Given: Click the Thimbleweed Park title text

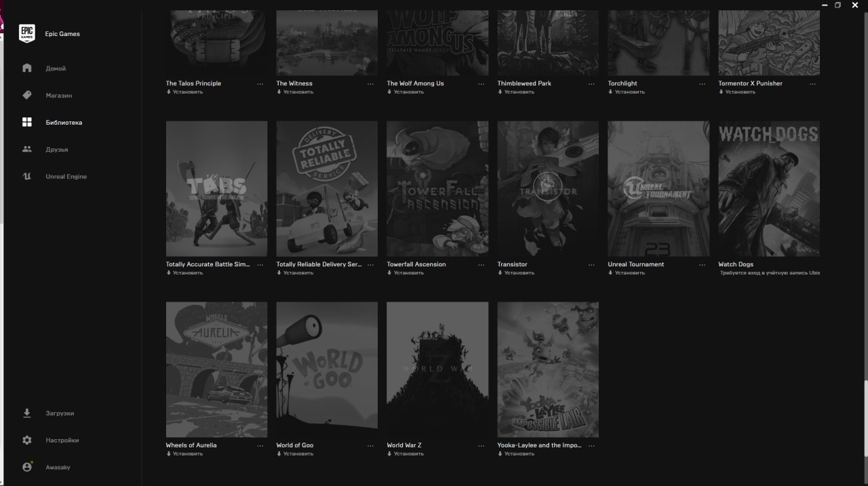Looking at the screenshot, I should pyautogui.click(x=524, y=83).
